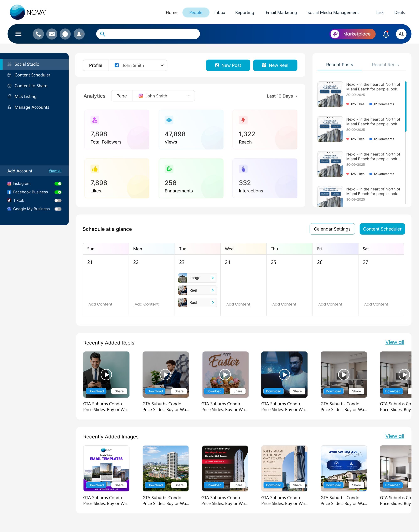419x532 pixels.
Task: Enable the Tiktok account toggle
Action: pos(58,201)
